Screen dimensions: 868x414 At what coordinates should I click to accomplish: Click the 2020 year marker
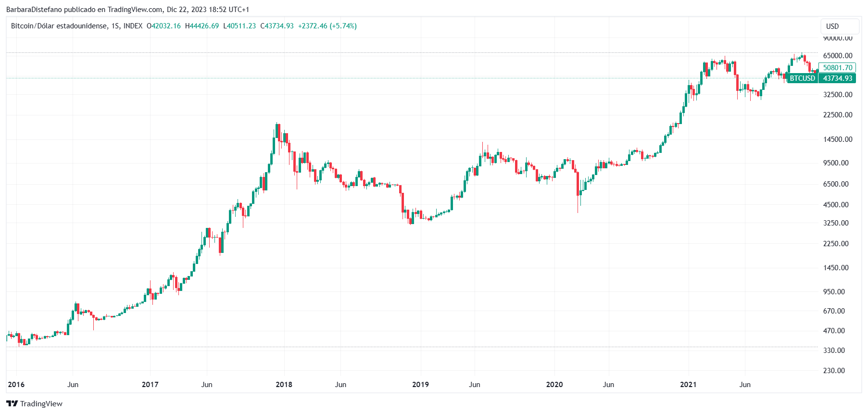pos(554,384)
